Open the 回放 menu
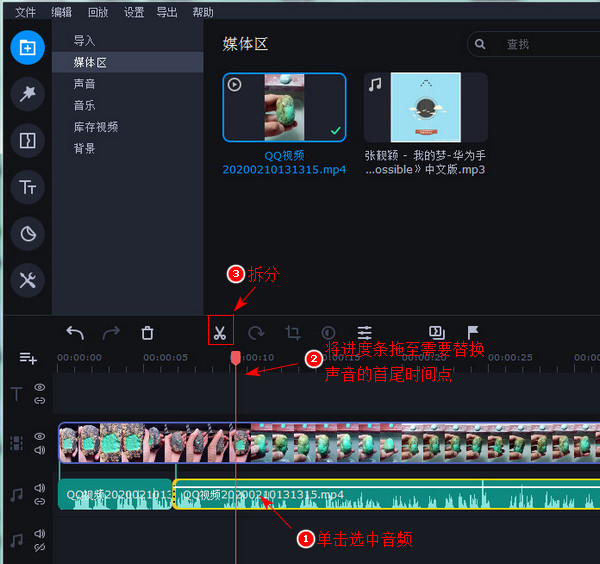 click(98, 12)
